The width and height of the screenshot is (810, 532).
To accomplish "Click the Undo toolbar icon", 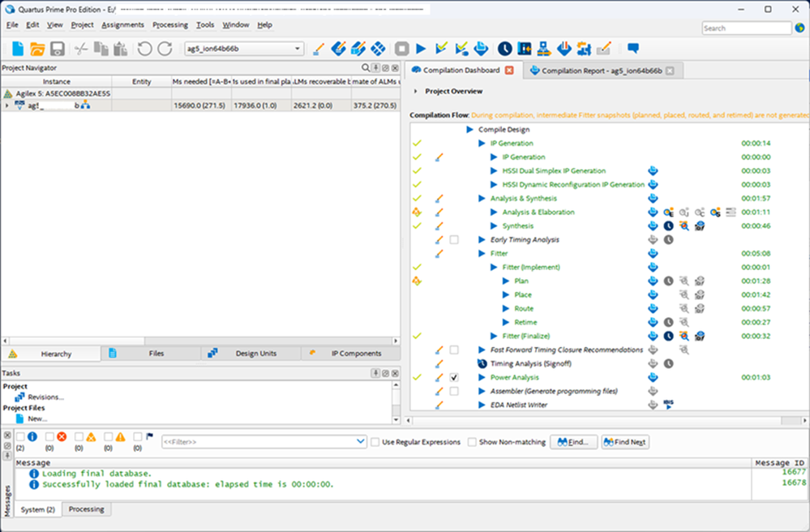I will (x=144, y=49).
